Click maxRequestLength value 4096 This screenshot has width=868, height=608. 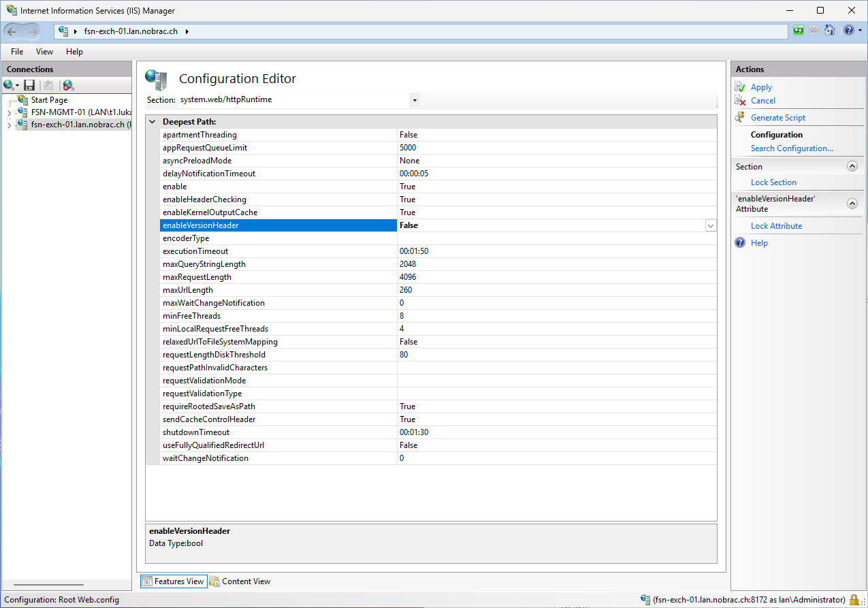(408, 277)
